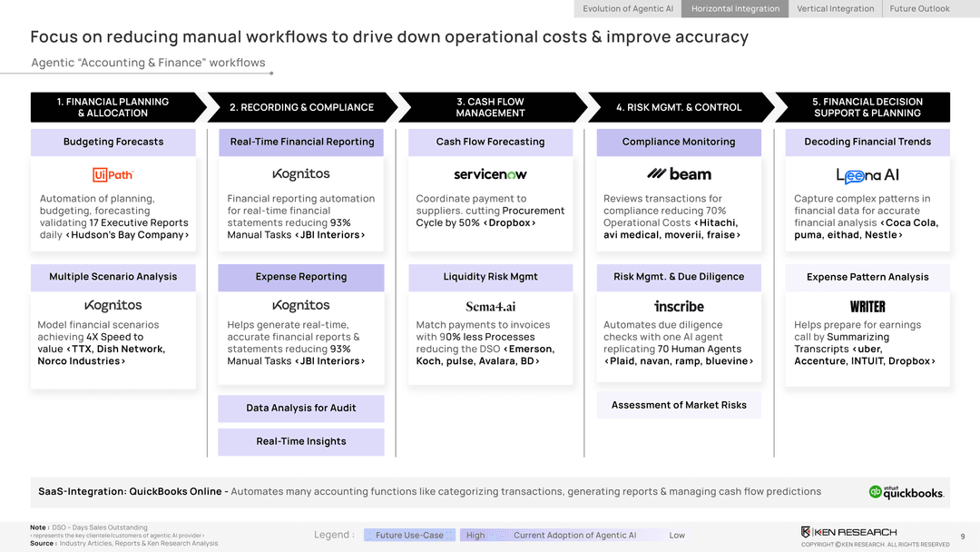Select the Horizontal Integration tab
This screenshot has width=980, height=552.
(735, 9)
